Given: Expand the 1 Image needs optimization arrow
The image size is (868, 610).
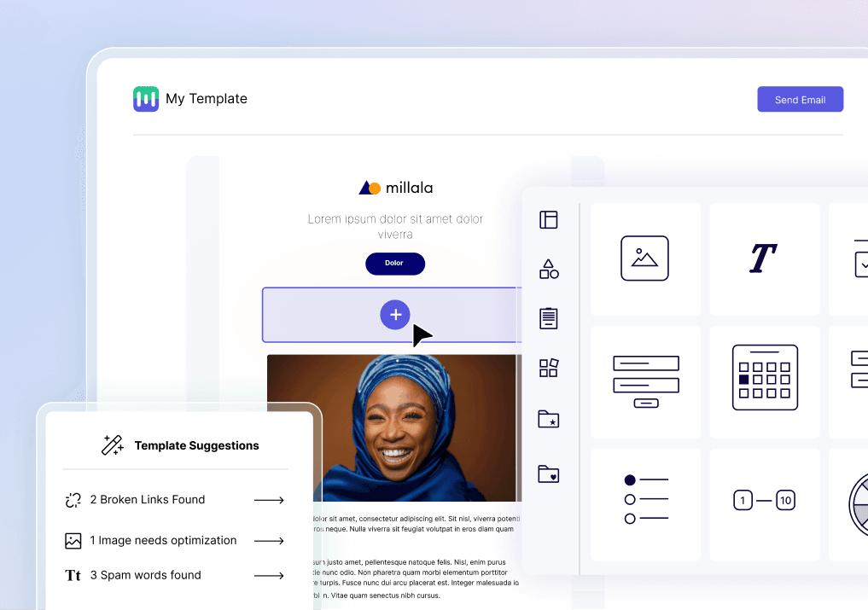Looking at the screenshot, I should coord(269,541).
